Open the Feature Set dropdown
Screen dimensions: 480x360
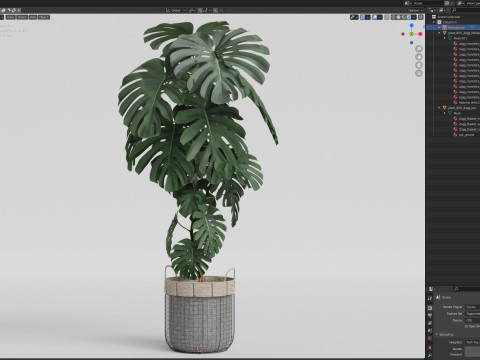(x=473, y=314)
